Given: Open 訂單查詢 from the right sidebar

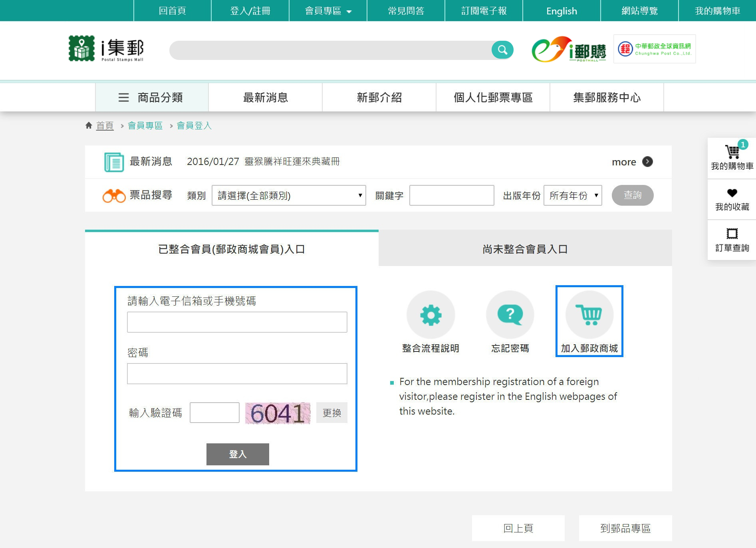Looking at the screenshot, I should (732, 234).
